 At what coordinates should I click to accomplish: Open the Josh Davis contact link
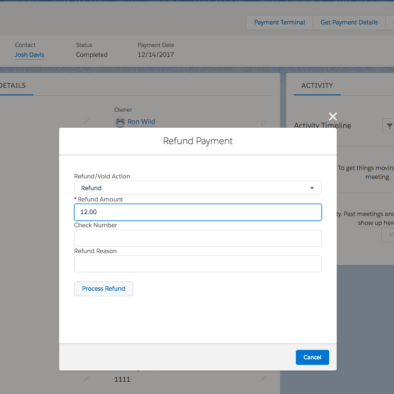pyautogui.click(x=29, y=55)
